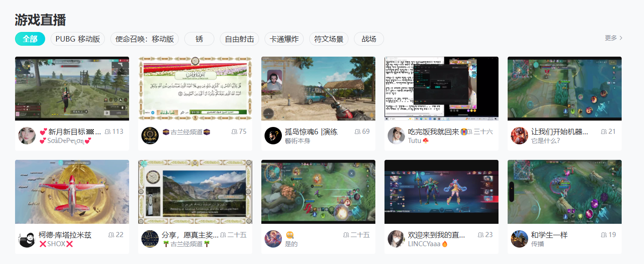Click the emoji title above 是的
644x264 pixels.
click(x=290, y=235)
